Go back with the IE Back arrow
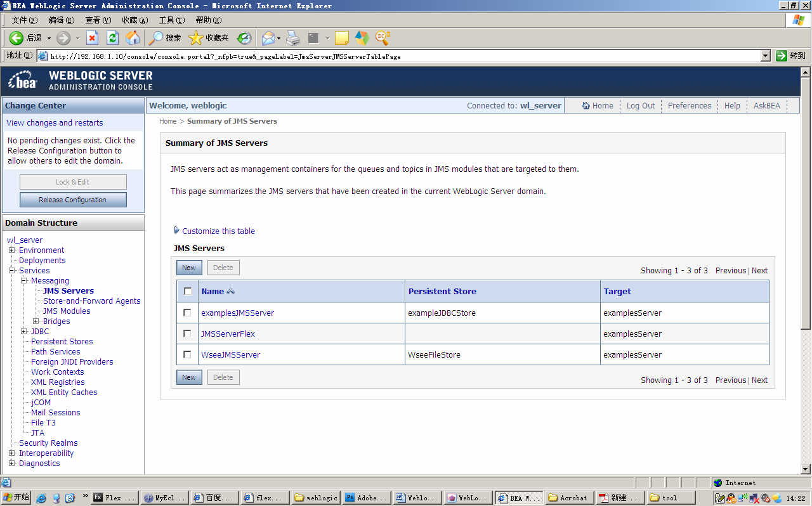The height and width of the screenshot is (506, 812). pos(16,38)
